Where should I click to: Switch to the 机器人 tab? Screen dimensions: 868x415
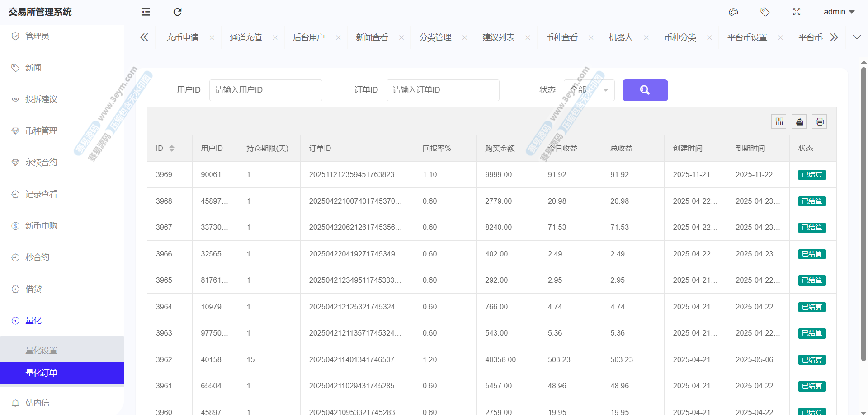tap(620, 37)
